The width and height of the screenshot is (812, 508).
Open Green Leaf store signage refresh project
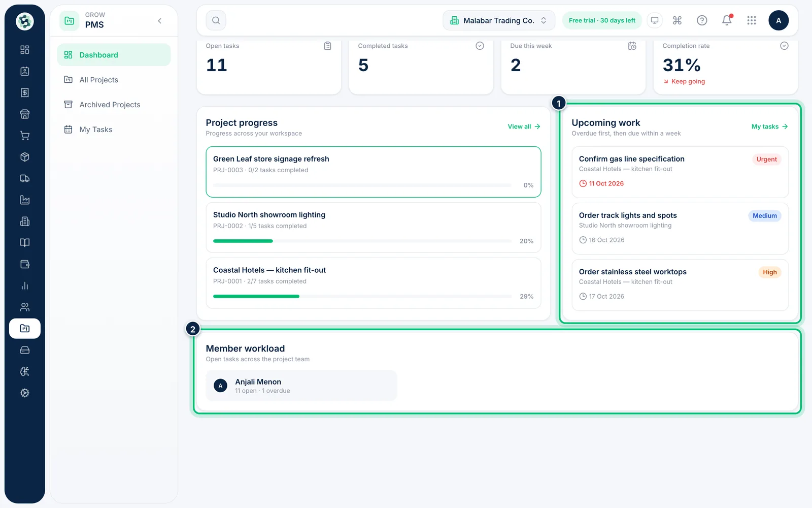[x=374, y=172]
